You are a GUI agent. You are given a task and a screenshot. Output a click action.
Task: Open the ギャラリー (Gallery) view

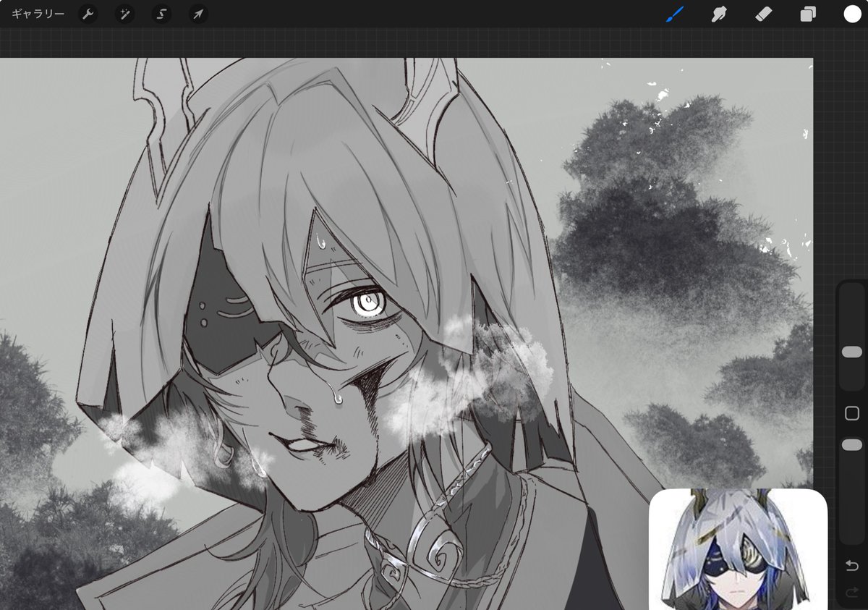tap(38, 14)
